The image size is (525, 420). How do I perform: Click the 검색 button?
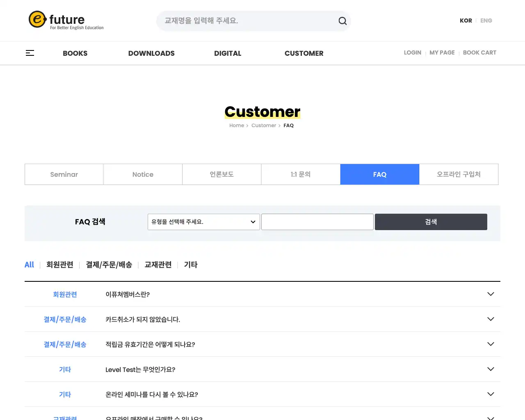[x=431, y=222]
